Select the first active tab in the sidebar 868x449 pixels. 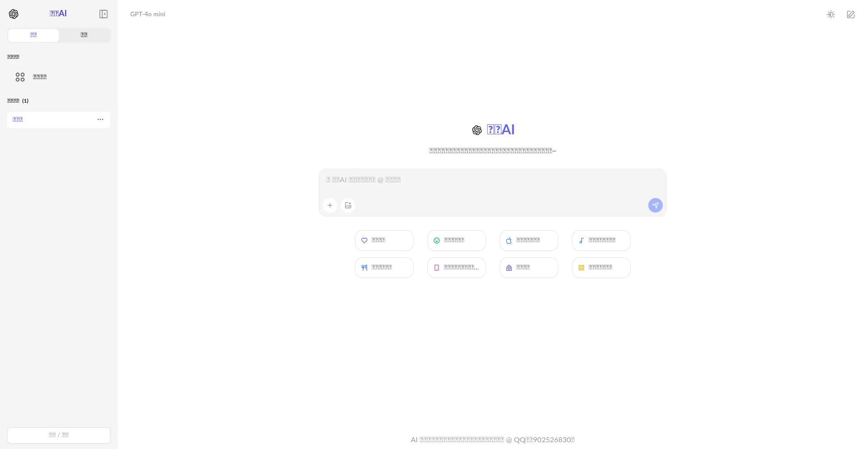pyautogui.click(x=33, y=35)
